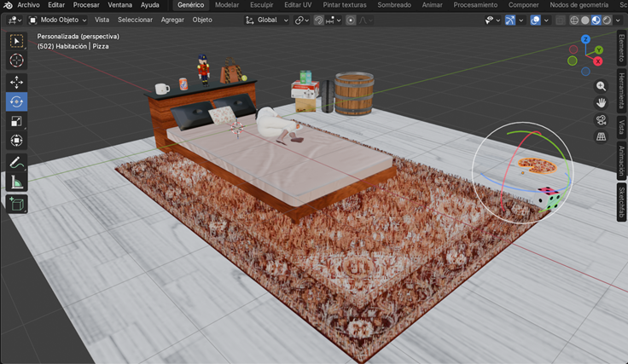Select the Select Box tool

16,41
